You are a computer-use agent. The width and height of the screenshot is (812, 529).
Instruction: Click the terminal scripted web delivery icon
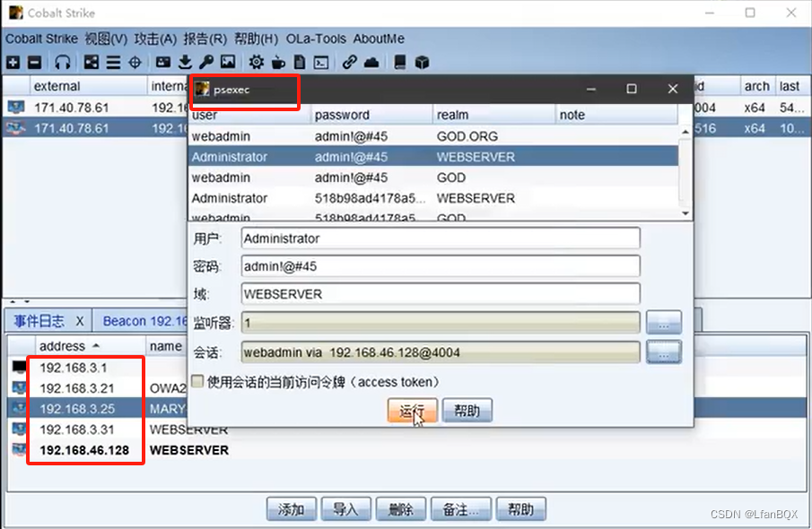(321, 63)
